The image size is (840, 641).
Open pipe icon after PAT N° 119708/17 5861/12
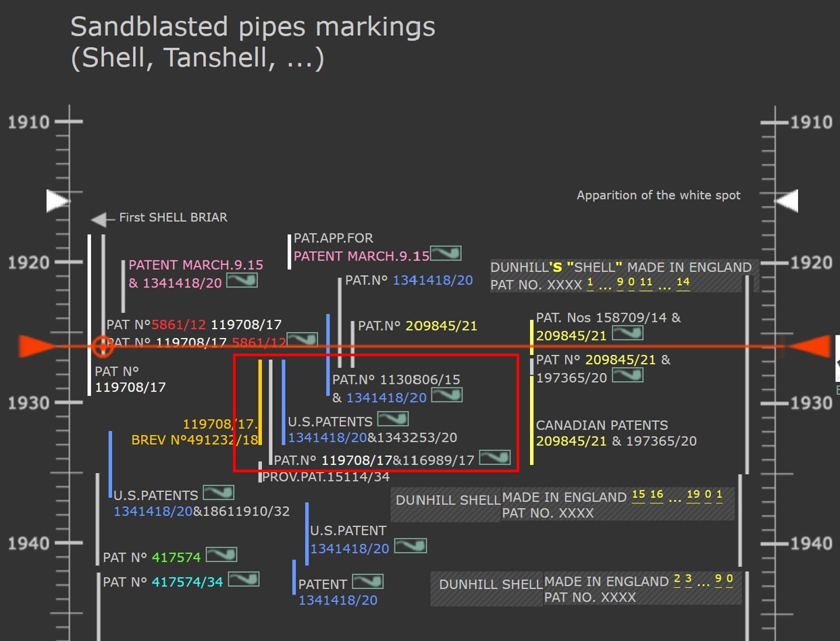coord(302,339)
